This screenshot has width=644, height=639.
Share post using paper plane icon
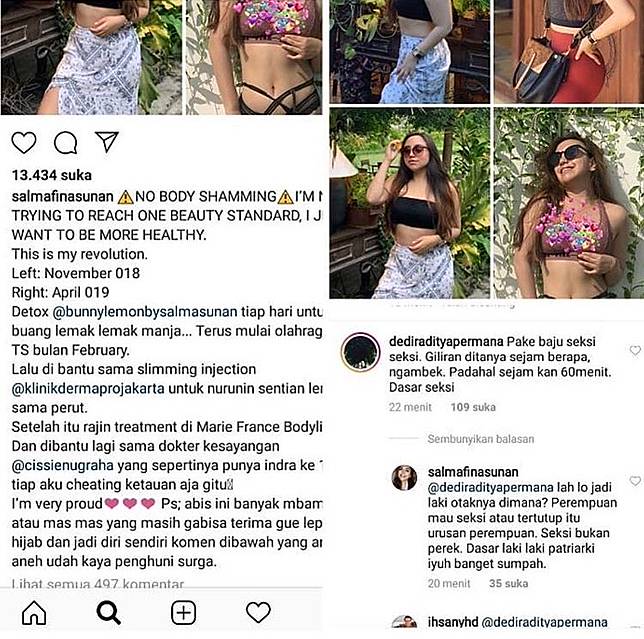pos(107,142)
